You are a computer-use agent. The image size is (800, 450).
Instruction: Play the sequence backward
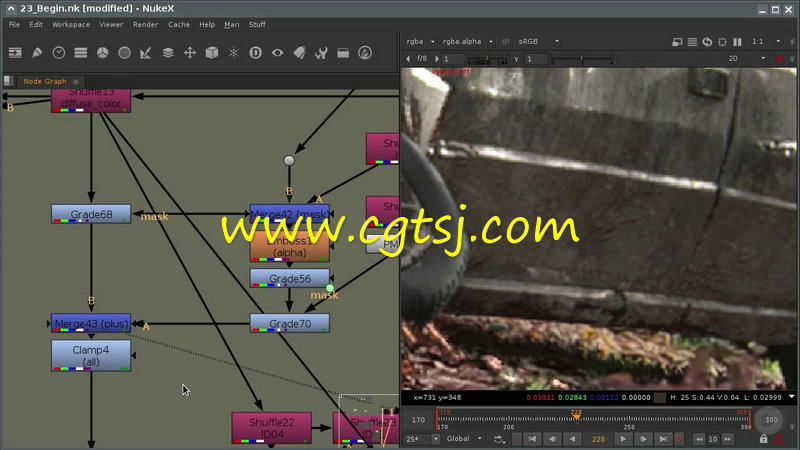pyautogui.click(x=572, y=439)
